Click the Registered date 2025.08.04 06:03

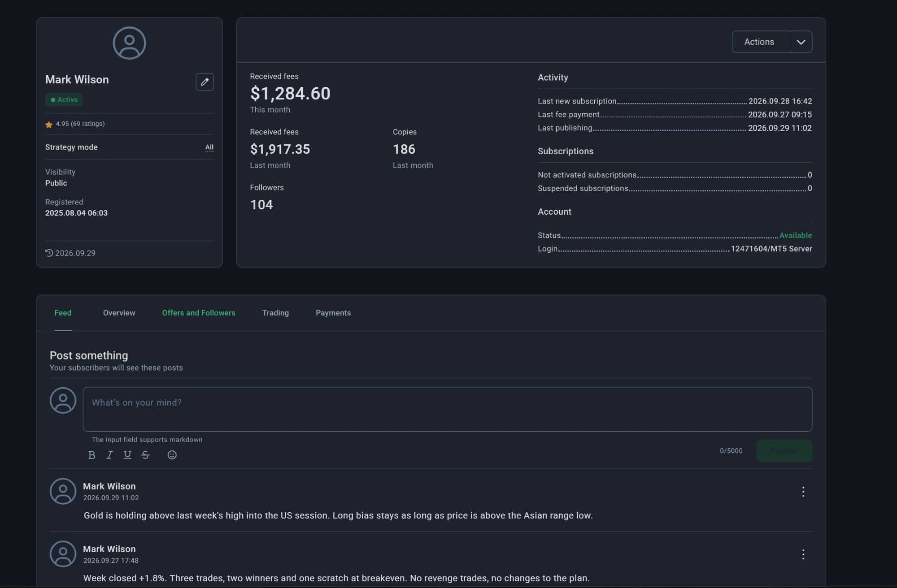76,213
